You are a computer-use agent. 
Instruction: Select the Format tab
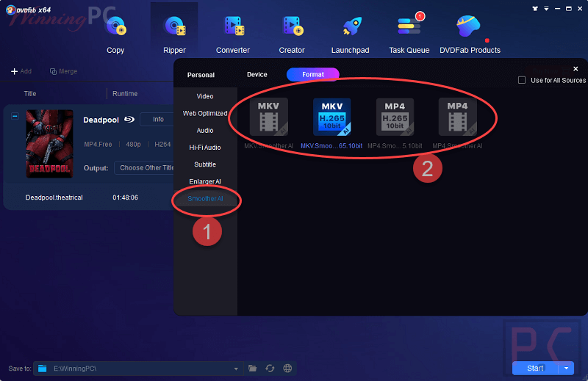coord(313,75)
